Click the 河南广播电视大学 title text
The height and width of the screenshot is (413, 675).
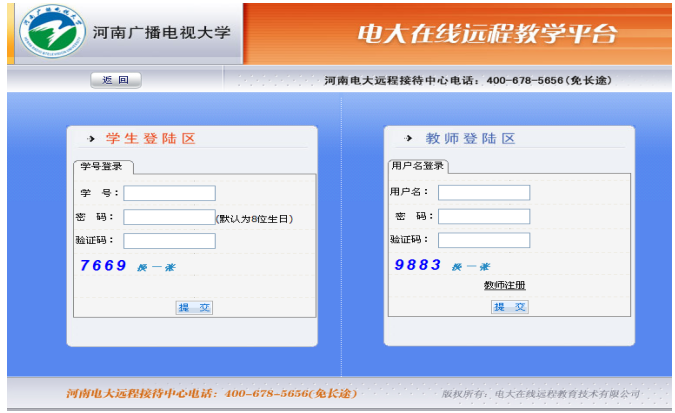(x=162, y=33)
